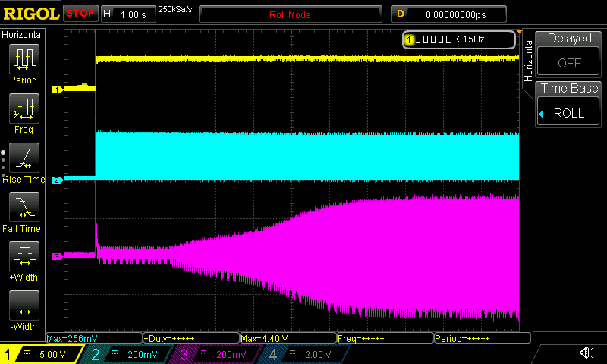Screen dimensions: 607x364
Task: Choose the Fall Time measurement icon
Action: point(24,208)
